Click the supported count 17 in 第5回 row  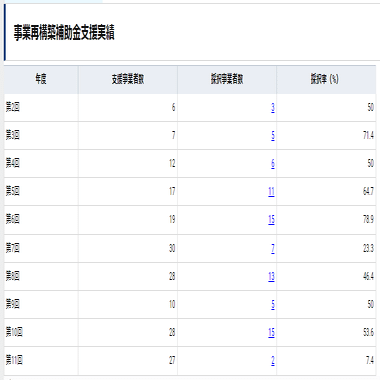coord(172,191)
